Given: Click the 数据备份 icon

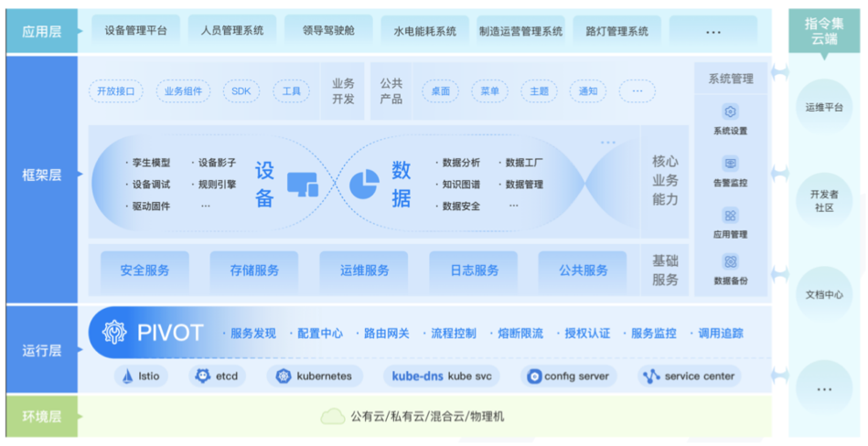Looking at the screenshot, I should (730, 262).
